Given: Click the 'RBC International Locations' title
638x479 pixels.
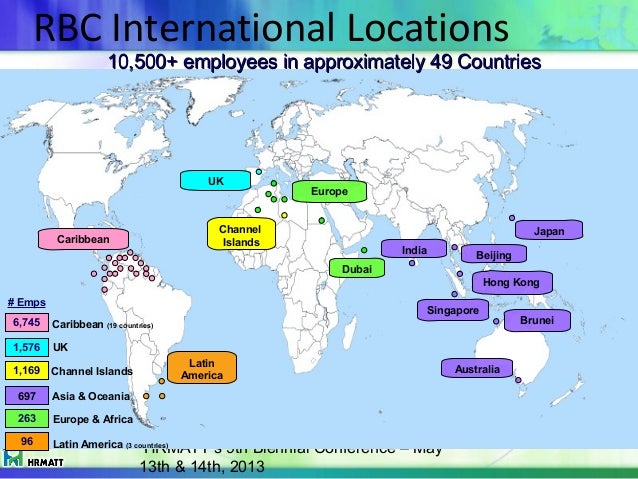Looking at the screenshot, I should pos(271,27).
